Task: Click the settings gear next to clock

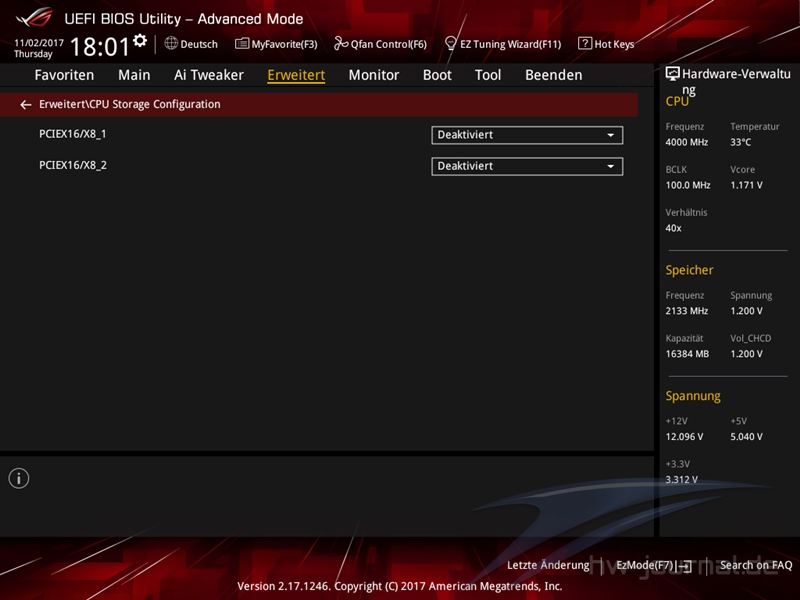Action: [x=140, y=41]
